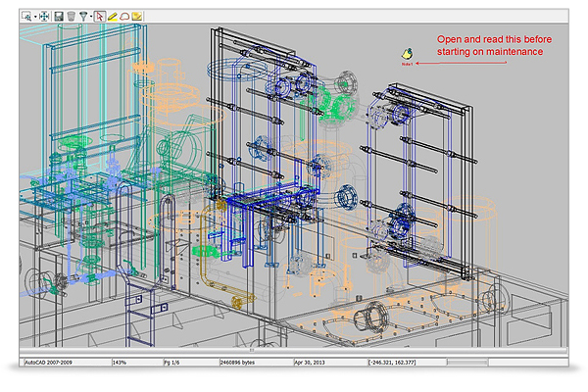The image size is (588, 392).
Task: Click the filter funnel icon
Action: (83, 17)
